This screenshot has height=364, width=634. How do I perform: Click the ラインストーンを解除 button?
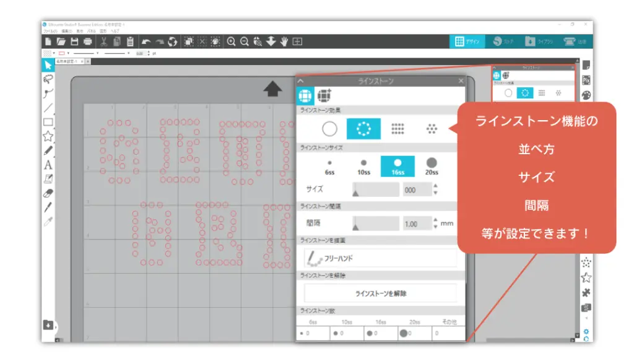[x=380, y=293]
